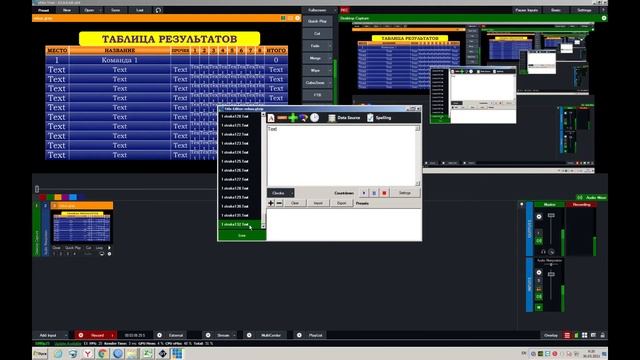Stop the countdown with the red button
The width and height of the screenshot is (640, 360).
point(384,193)
